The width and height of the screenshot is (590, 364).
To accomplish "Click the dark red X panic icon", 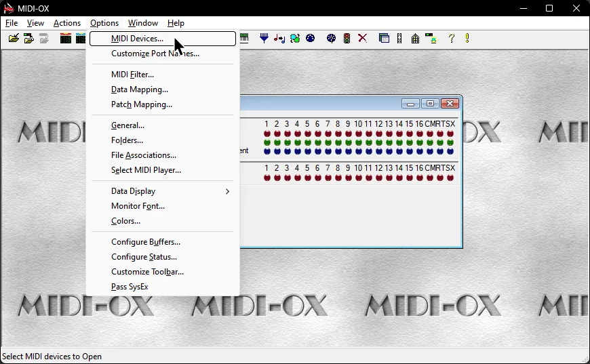I will (362, 39).
